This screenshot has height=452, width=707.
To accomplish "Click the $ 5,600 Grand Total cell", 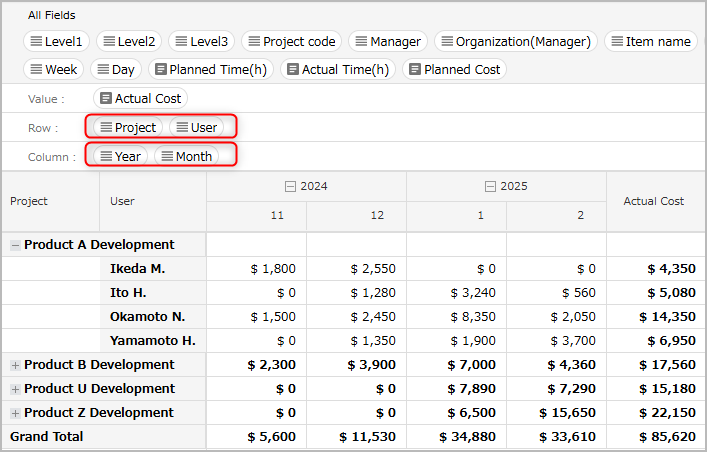I will click(257, 437).
